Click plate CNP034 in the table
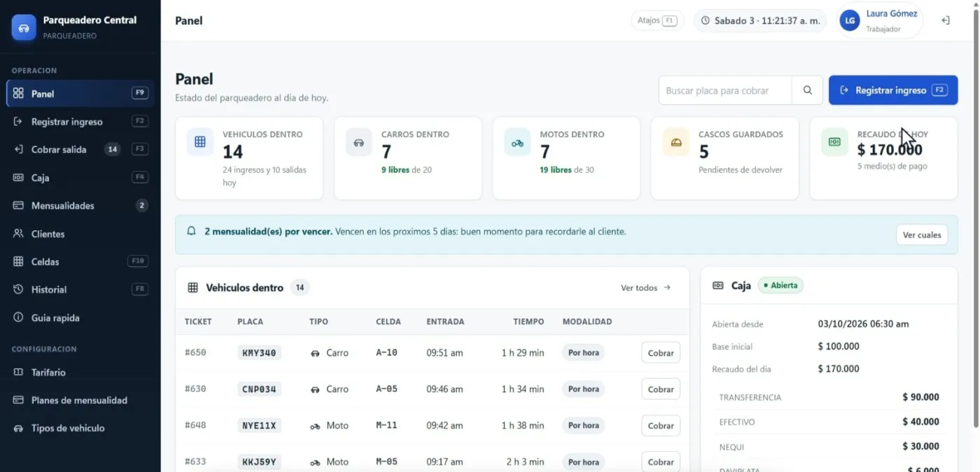Image resolution: width=980 pixels, height=472 pixels. coord(259,389)
